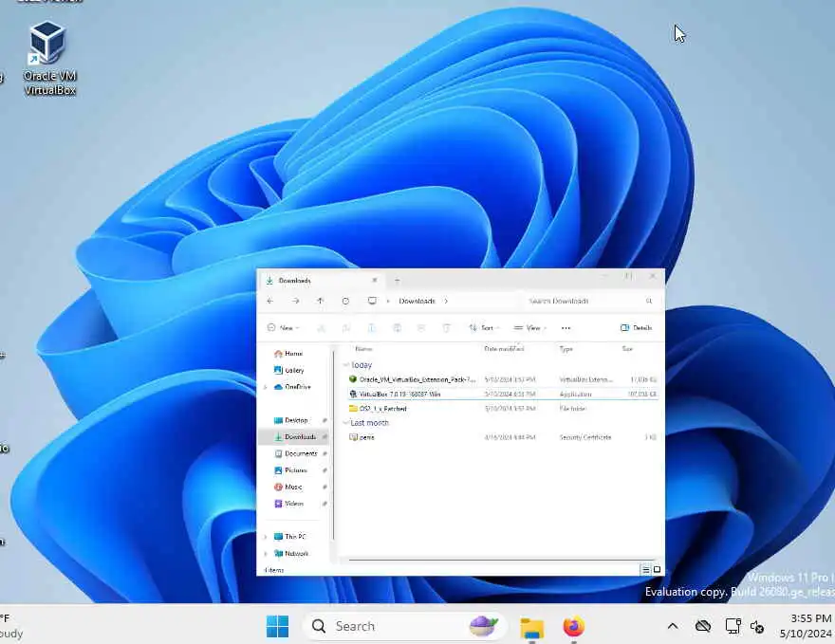Screen dimensions: 835x644
Task: Click the Delete trash icon
Action: (x=446, y=328)
